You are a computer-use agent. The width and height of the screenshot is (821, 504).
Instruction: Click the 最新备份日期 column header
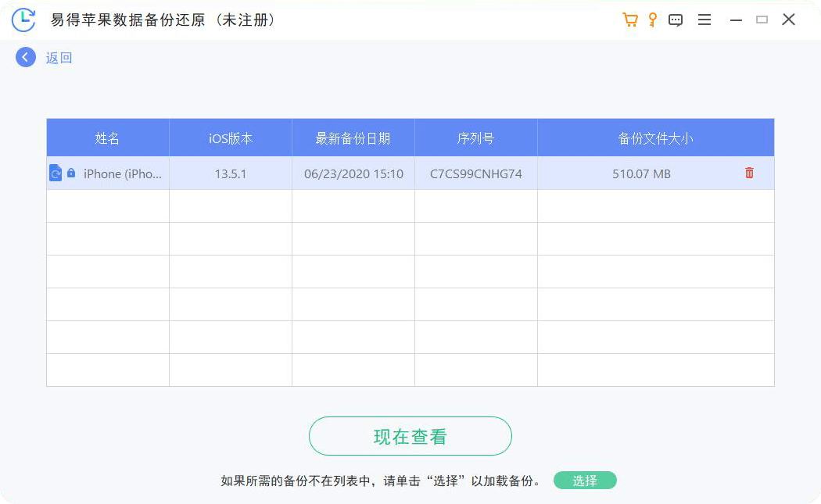(353, 138)
